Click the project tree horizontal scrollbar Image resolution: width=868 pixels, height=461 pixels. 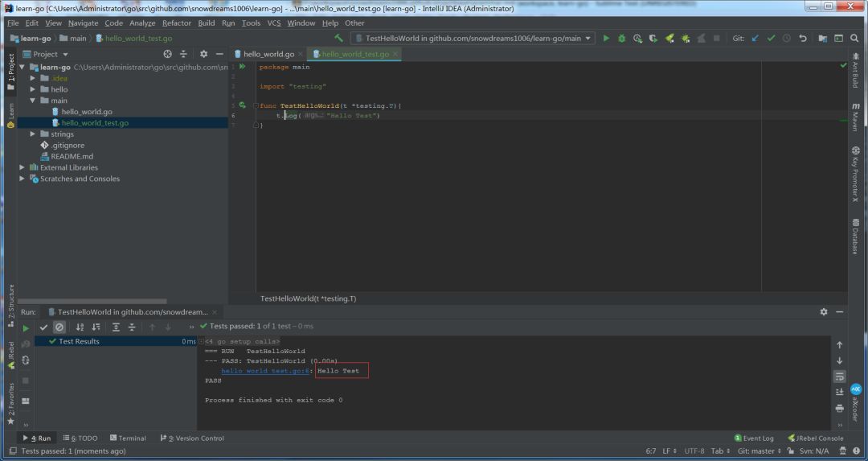pos(92,302)
